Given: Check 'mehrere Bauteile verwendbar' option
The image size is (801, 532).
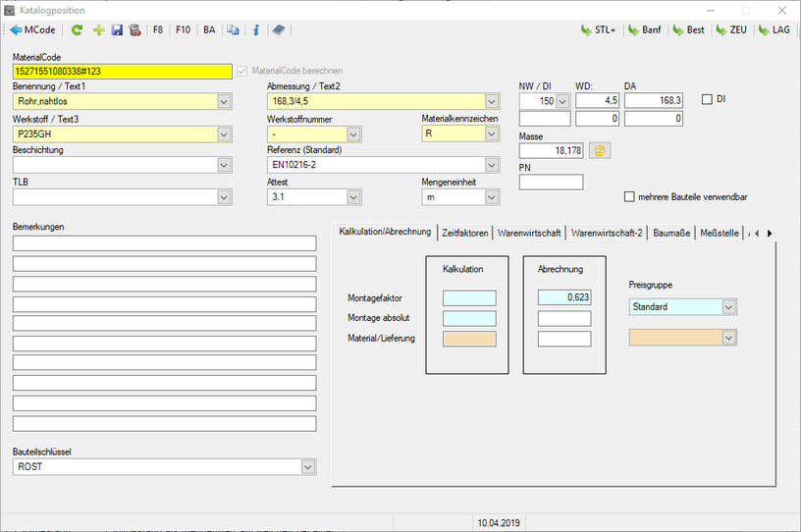Looking at the screenshot, I should 629,197.
